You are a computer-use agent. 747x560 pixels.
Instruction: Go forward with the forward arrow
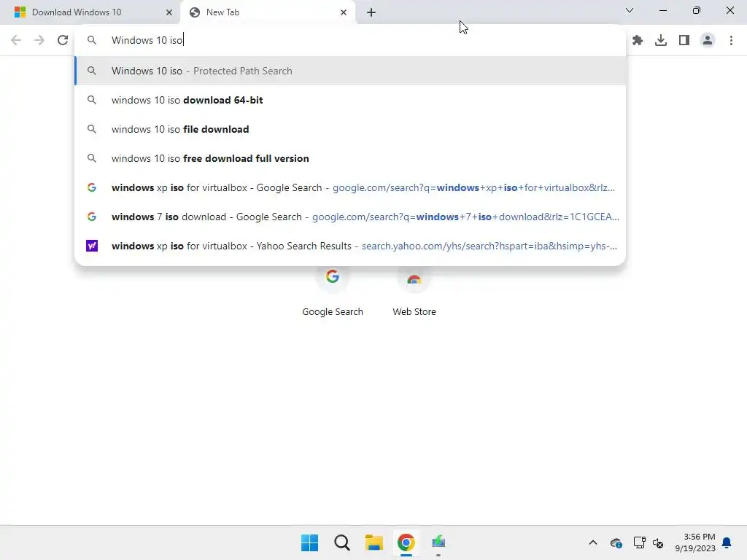(x=39, y=40)
